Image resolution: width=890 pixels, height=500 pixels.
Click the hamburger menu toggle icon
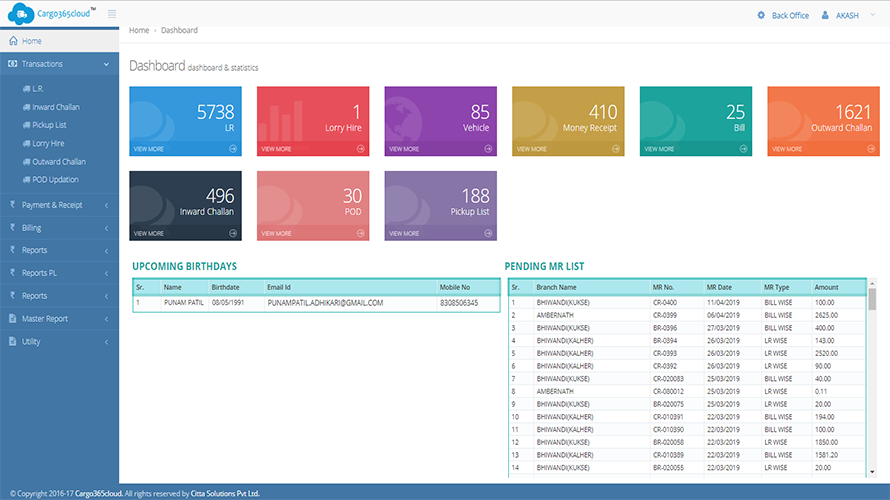[111, 14]
